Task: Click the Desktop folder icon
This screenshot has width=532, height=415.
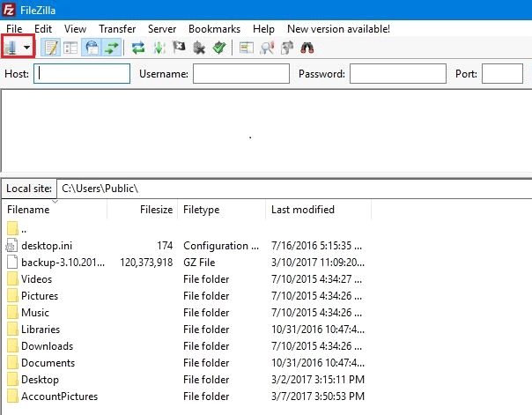Action: point(12,380)
